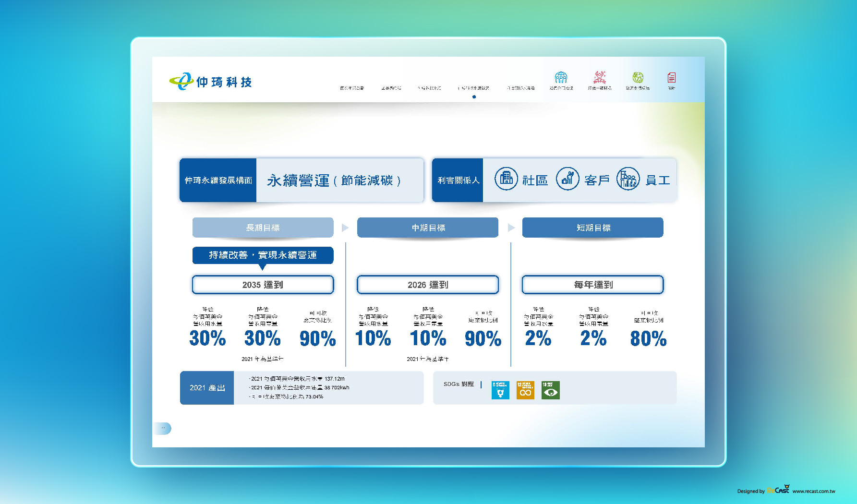Click the 73.04% recycling rate line

pyautogui.click(x=286, y=396)
